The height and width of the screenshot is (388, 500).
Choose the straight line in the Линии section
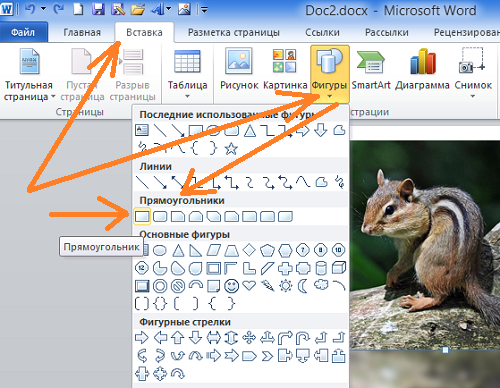(142, 182)
